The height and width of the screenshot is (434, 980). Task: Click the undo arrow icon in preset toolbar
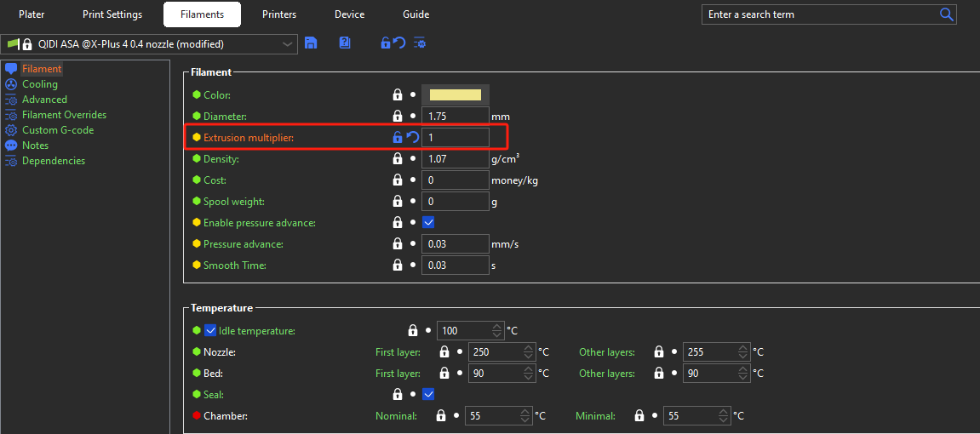399,43
